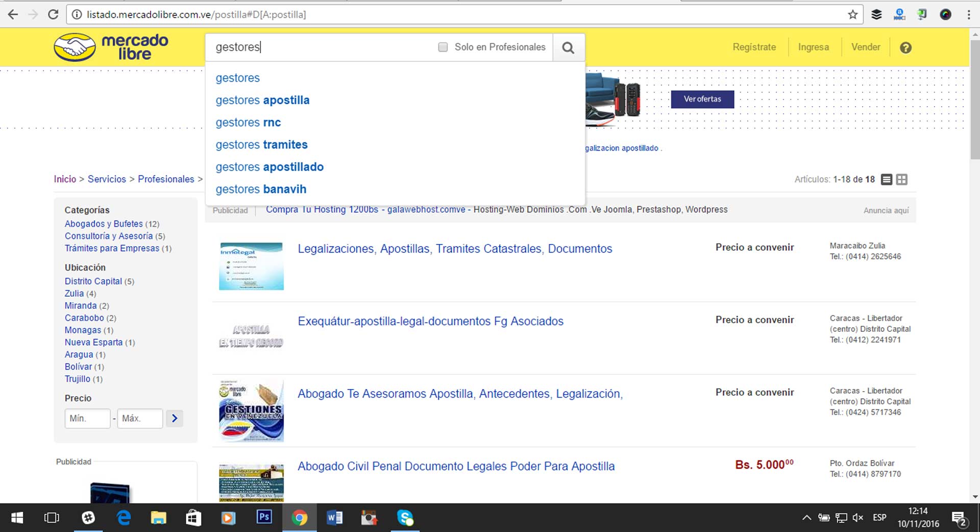Open Servicios in the breadcrumb

(107, 179)
